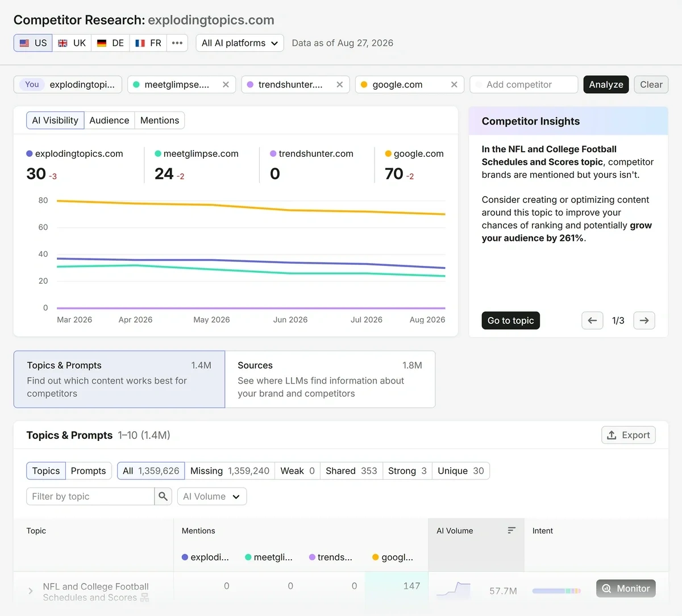The height and width of the screenshot is (616, 682).
Task: Click the Monitor button
Action: coord(626,589)
